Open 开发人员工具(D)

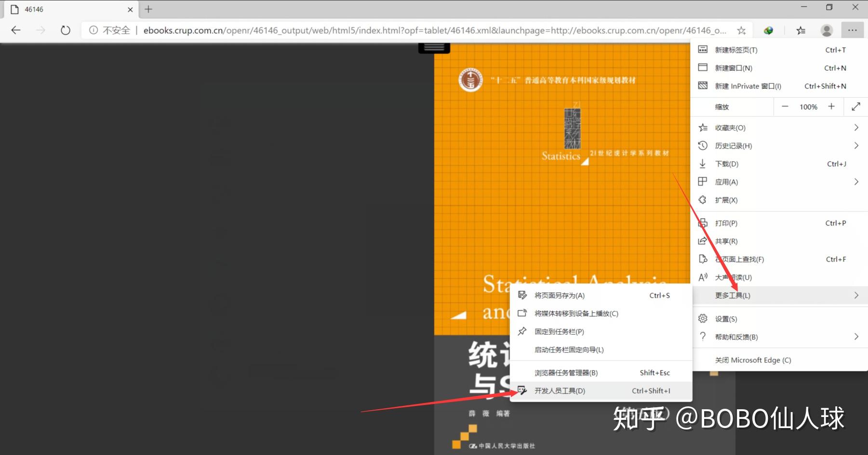[601, 391]
